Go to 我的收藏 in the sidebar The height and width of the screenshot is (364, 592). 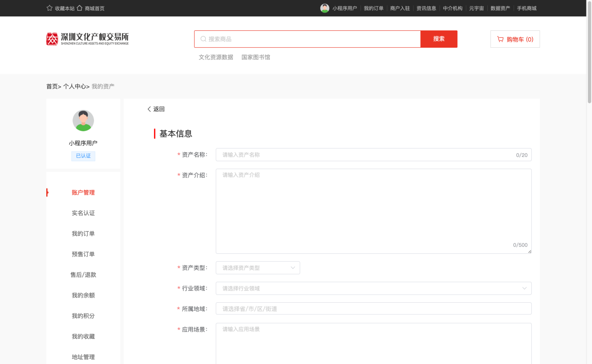coord(83,336)
